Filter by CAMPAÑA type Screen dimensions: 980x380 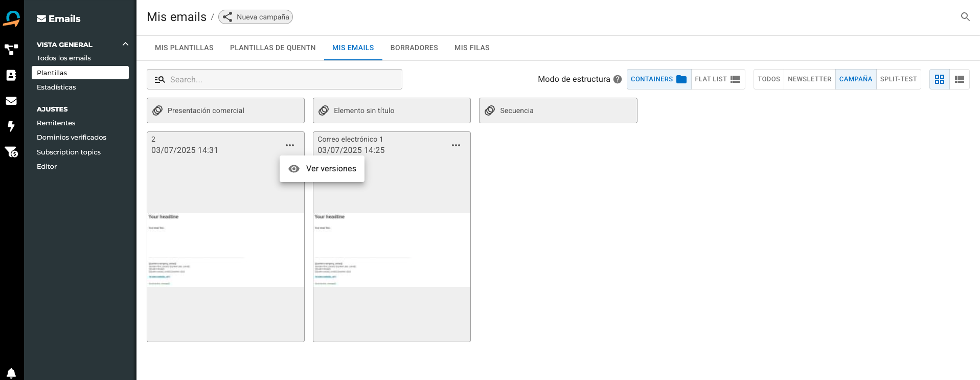856,79
